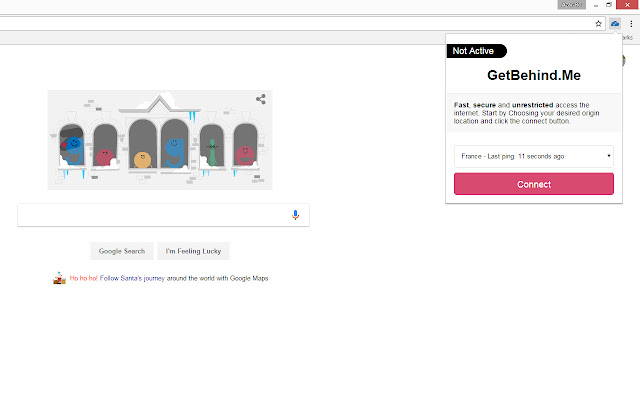Click the Google Search button
The width and height of the screenshot is (640, 400).
click(122, 251)
